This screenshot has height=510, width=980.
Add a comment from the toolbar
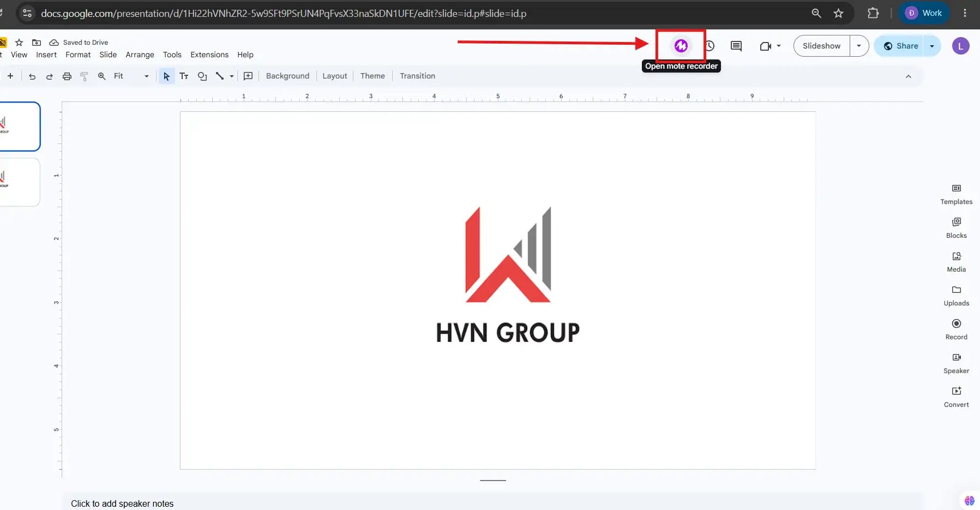pyautogui.click(x=248, y=76)
